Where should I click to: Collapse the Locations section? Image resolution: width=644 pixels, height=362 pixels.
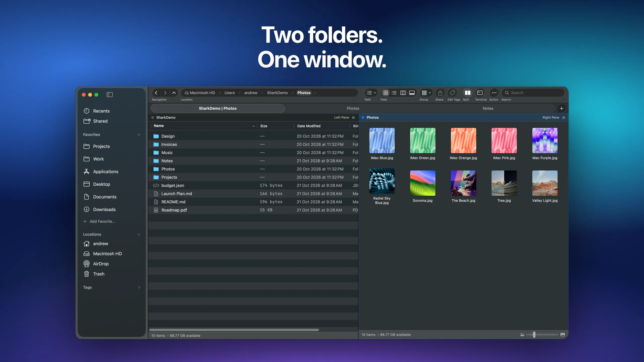tap(139, 234)
